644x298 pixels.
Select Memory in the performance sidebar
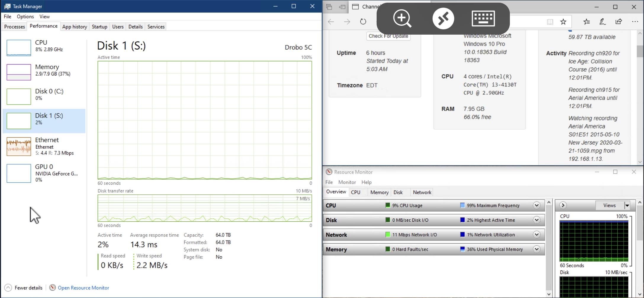pyautogui.click(x=44, y=72)
